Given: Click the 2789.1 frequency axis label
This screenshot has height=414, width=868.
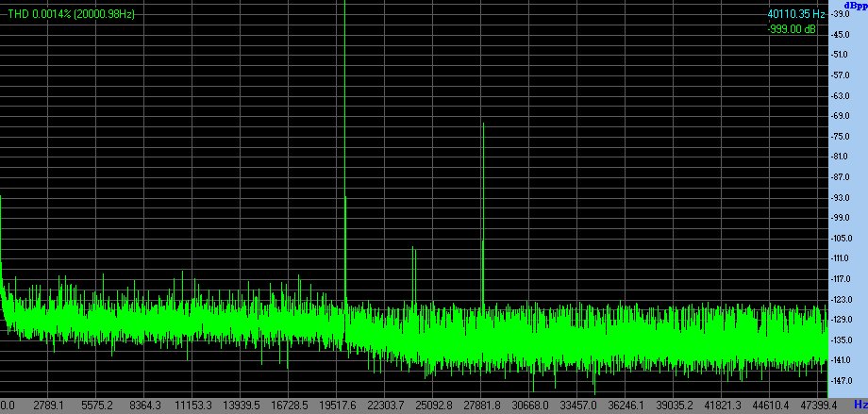Looking at the screenshot, I should pos(49,406).
